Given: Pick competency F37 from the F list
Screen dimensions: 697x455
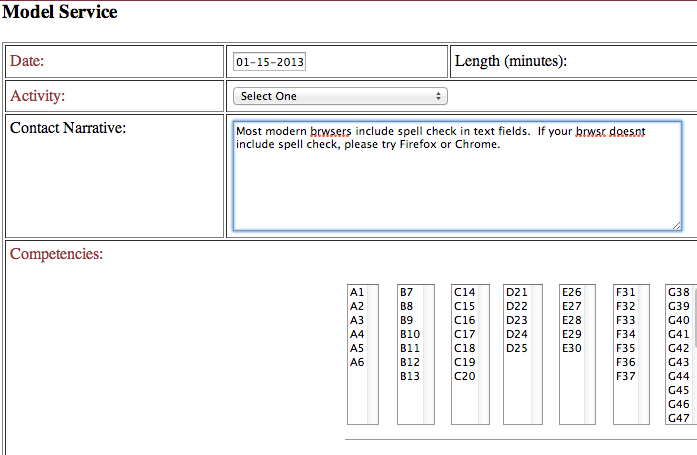Looking at the screenshot, I should coord(625,376).
